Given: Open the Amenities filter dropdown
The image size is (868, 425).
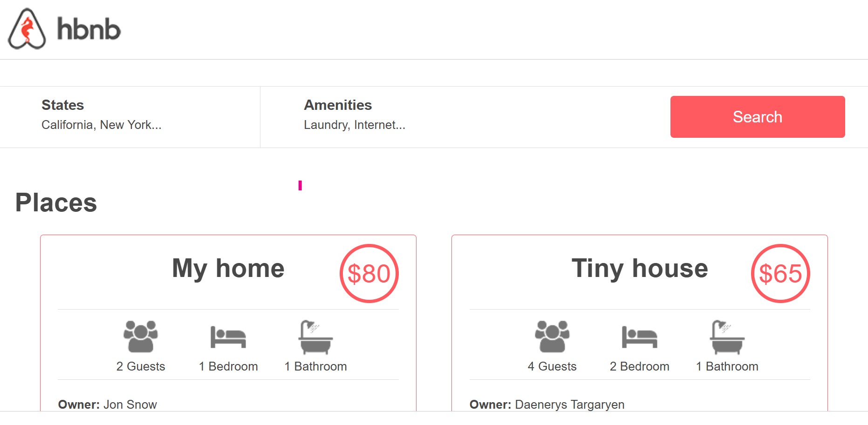Looking at the screenshot, I should (338, 105).
